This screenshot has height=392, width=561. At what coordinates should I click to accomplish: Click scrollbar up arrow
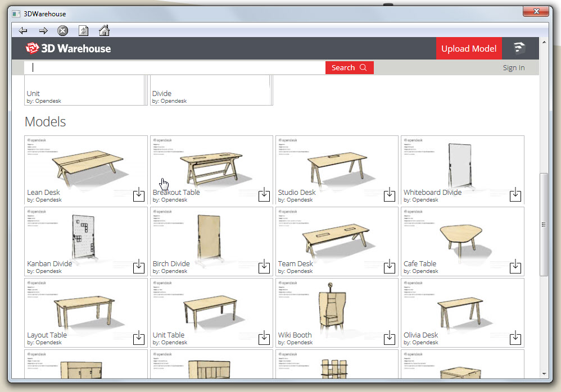pos(544,42)
